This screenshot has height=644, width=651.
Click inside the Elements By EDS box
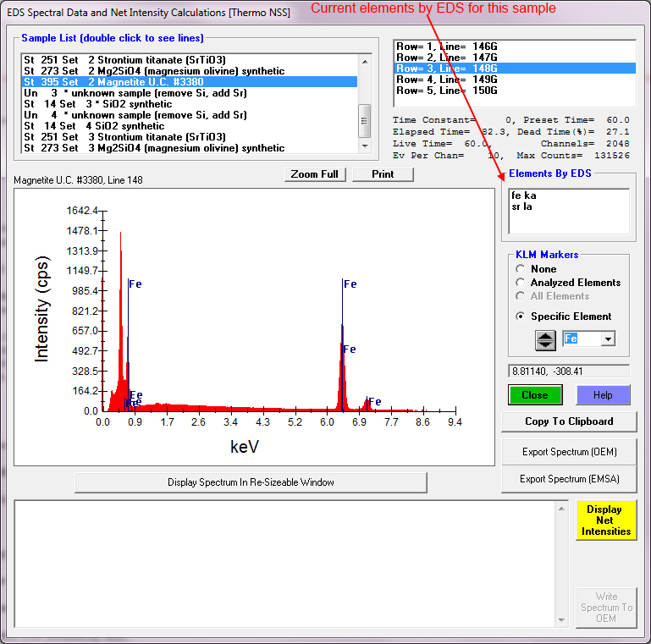[x=568, y=211]
